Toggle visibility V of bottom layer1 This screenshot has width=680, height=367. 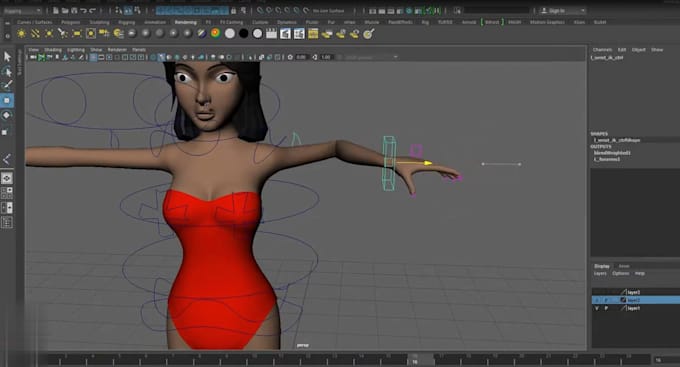tap(597, 308)
